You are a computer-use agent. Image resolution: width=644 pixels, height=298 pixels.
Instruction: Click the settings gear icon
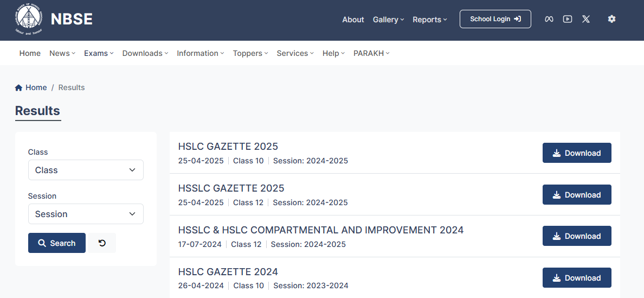click(611, 19)
